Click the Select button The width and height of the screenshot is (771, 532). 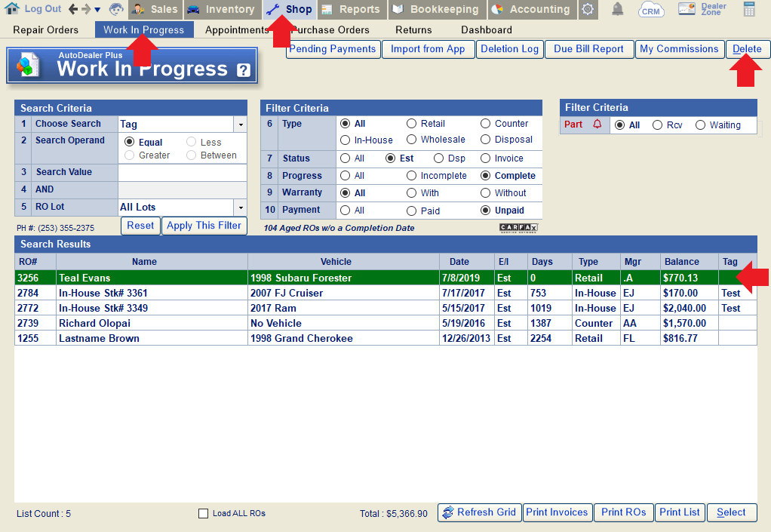(731, 512)
